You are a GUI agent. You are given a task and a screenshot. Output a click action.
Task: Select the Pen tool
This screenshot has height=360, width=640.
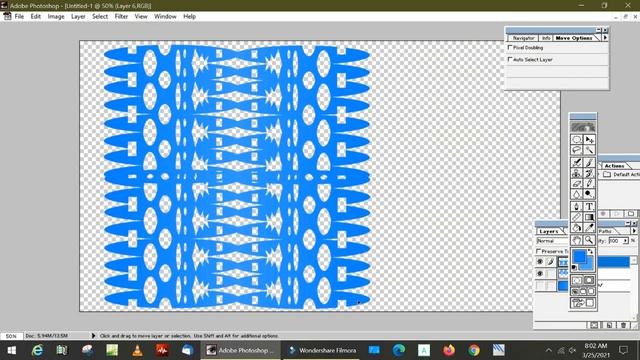576,207
